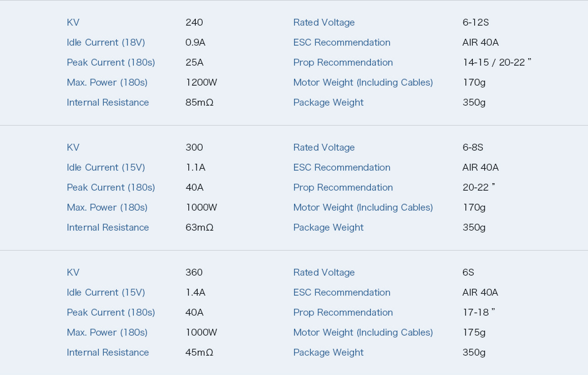
Task: Select the 14-15 / 20-22 prop recommendation
Action: click(497, 62)
